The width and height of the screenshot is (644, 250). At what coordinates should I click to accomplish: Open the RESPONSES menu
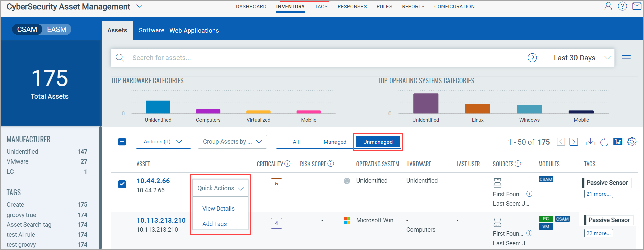click(x=352, y=7)
